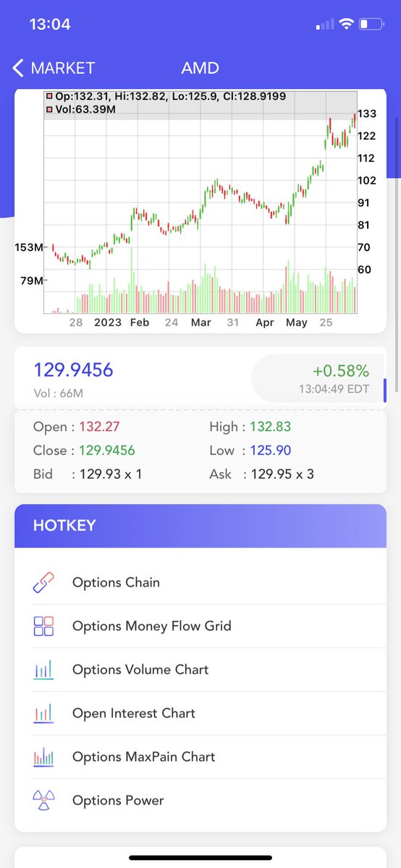Tap the Vol : 66M label
The image size is (401, 868).
59,393
